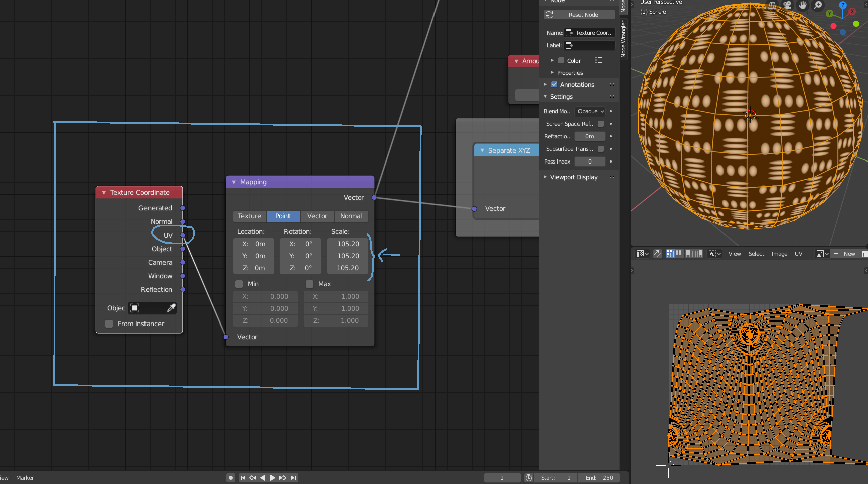
Task: Click the zoom magnifier icon in the viewport
Action: coord(818,5)
